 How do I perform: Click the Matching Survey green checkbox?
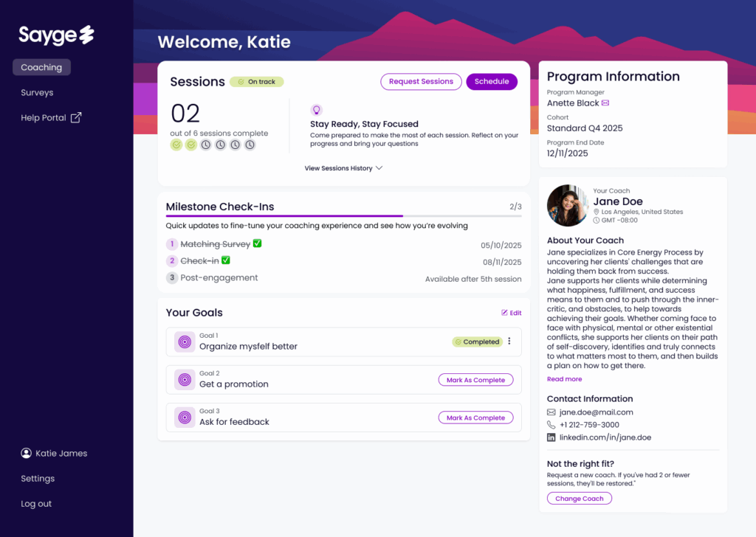(x=257, y=243)
